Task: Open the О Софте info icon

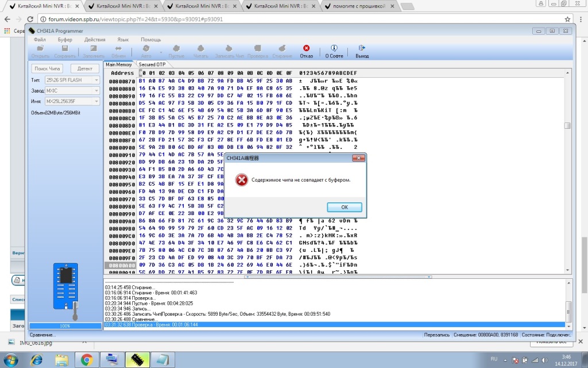Action: 334,49
